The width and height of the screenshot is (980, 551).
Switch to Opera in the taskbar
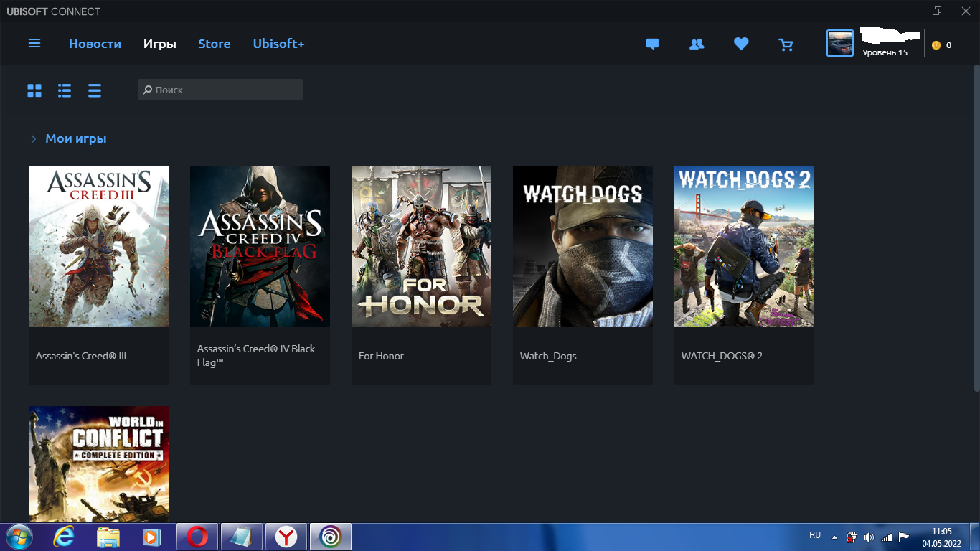197,537
